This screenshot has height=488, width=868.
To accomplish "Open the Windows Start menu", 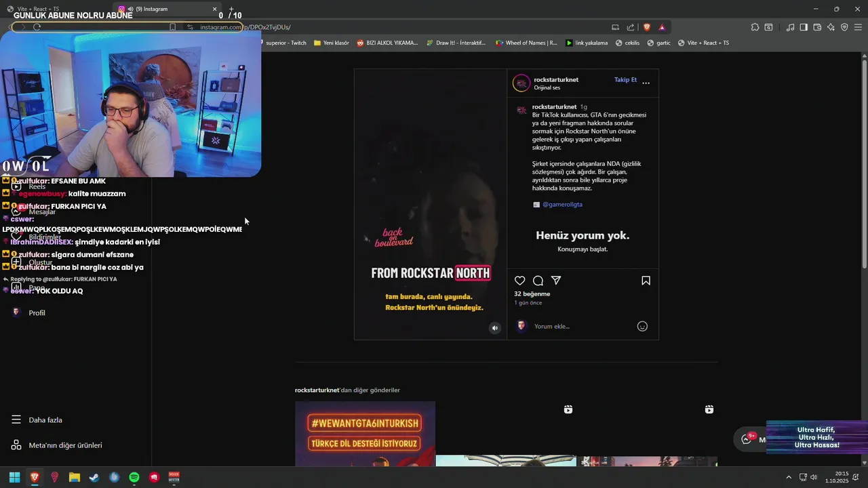I will 14,477.
